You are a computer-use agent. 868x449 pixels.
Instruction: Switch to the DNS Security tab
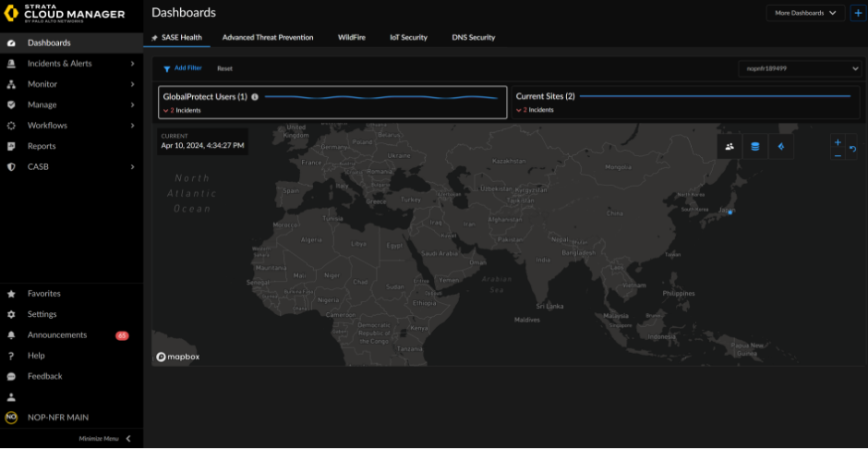click(474, 38)
